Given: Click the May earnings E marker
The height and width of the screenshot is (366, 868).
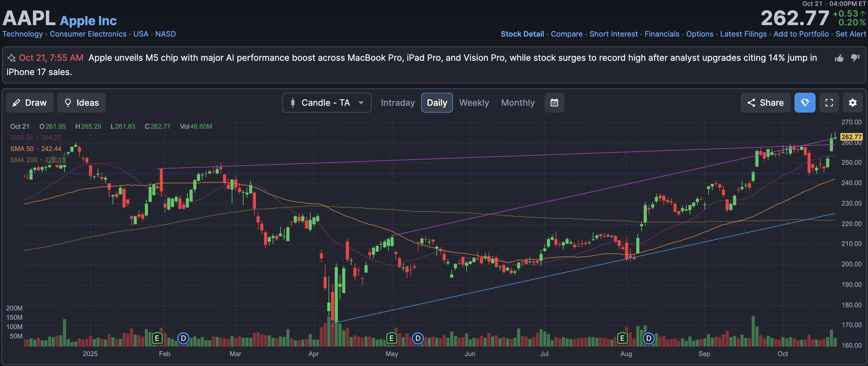Looking at the screenshot, I should click(x=391, y=338).
